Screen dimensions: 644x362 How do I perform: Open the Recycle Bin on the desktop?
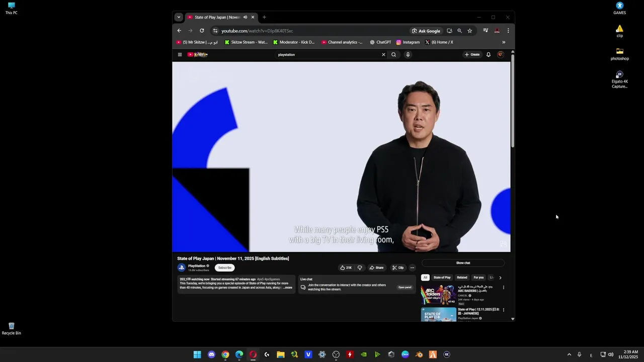click(x=11, y=329)
